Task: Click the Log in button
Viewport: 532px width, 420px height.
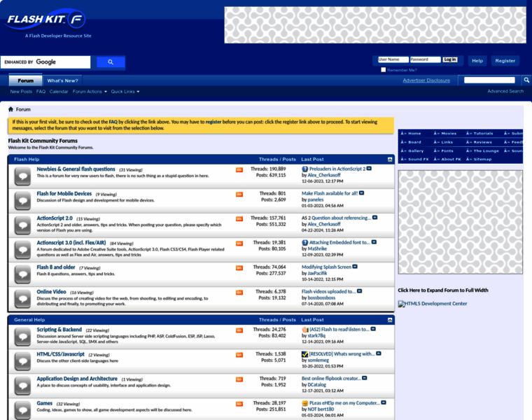Action: click(450, 59)
